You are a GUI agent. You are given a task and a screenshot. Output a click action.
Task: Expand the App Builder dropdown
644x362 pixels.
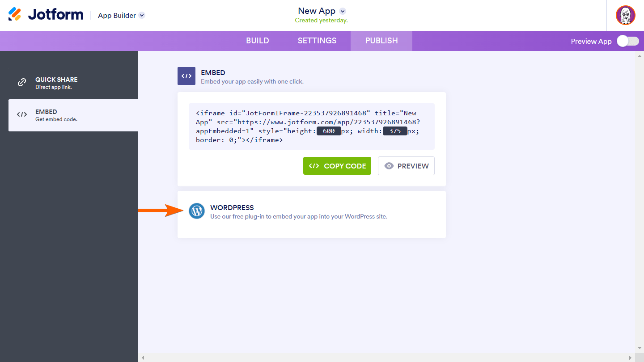click(142, 15)
